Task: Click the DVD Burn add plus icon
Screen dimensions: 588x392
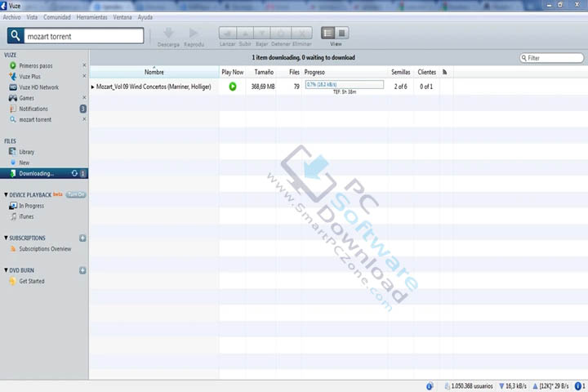Action: pyautogui.click(x=82, y=270)
